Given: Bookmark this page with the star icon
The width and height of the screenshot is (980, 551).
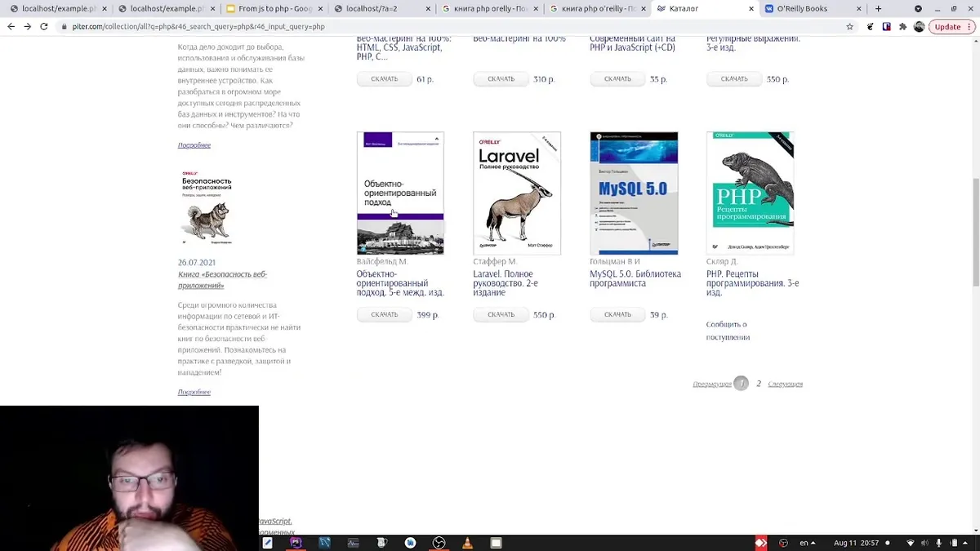Looking at the screenshot, I should pyautogui.click(x=850, y=26).
